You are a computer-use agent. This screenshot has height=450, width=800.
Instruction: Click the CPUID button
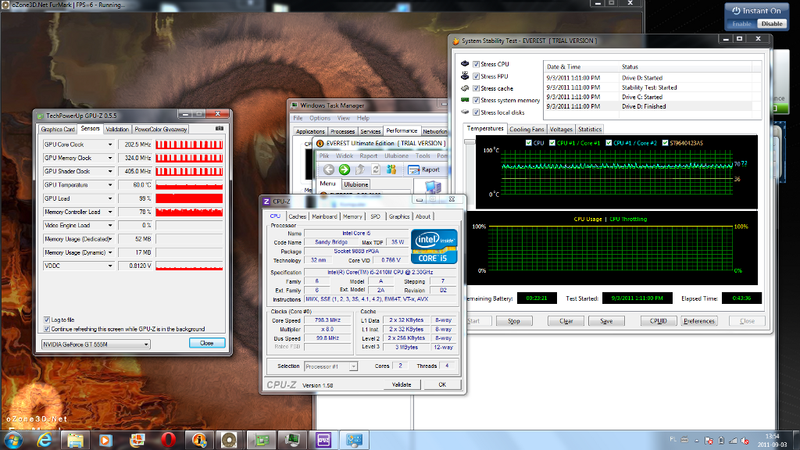pyautogui.click(x=658, y=321)
